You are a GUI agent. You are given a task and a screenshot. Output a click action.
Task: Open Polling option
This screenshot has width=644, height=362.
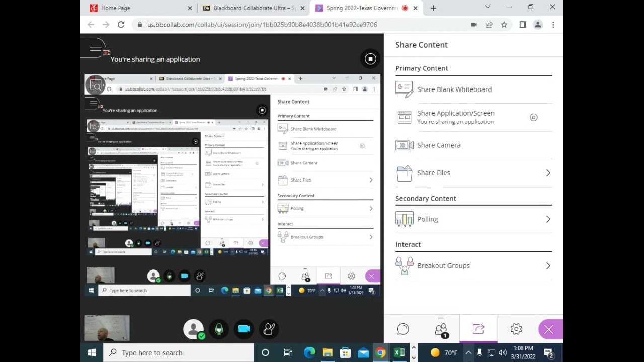(x=473, y=219)
